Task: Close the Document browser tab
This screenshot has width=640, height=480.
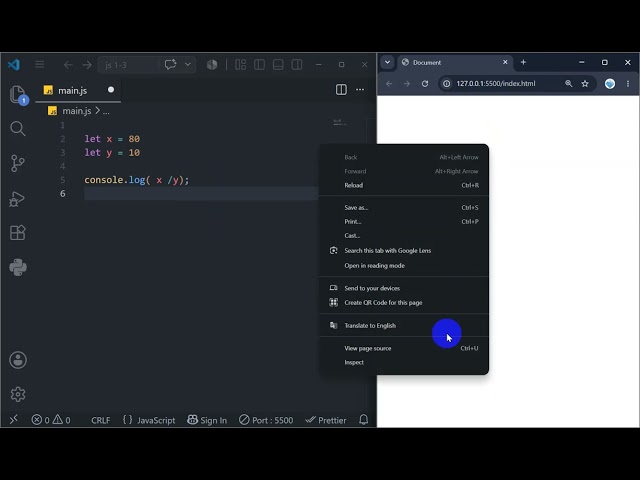Action: [505, 62]
